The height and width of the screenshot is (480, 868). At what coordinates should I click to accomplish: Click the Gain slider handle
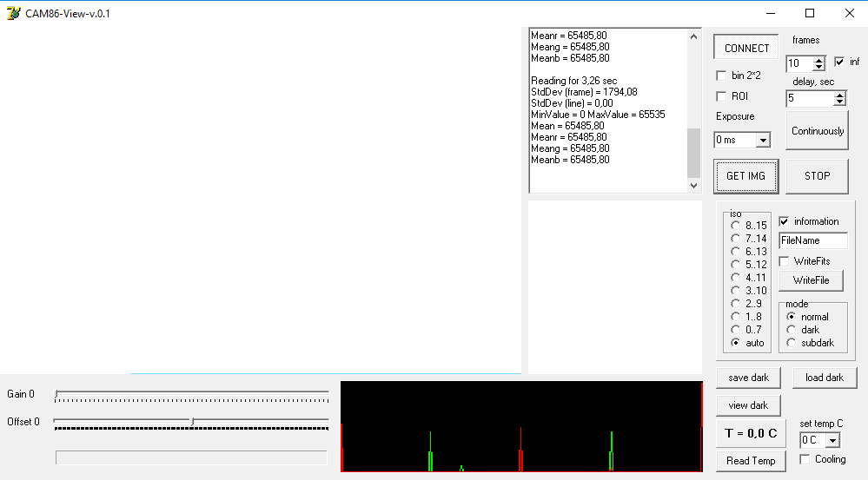pos(56,394)
